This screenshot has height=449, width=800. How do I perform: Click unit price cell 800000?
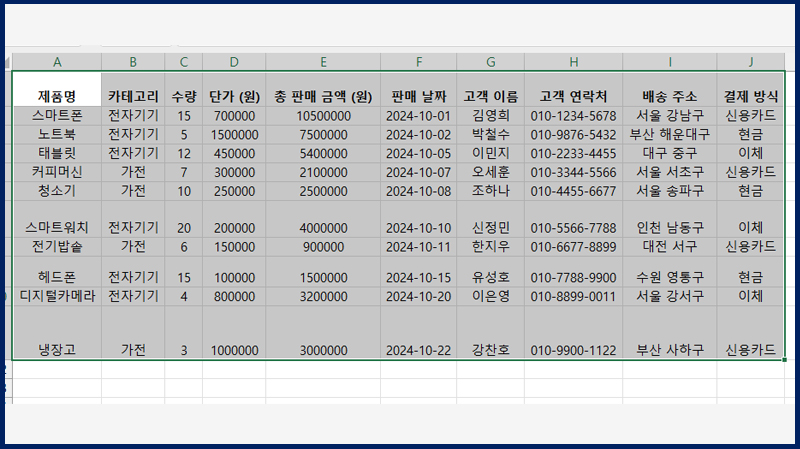(x=234, y=296)
